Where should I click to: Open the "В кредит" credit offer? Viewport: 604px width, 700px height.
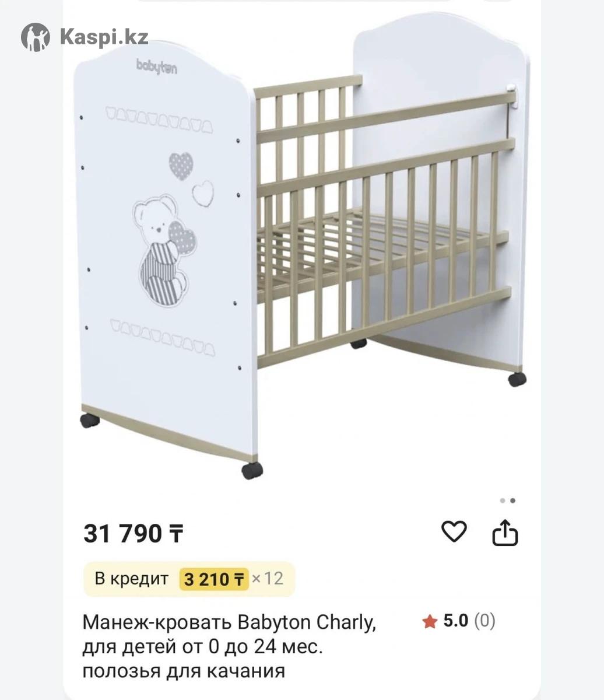[132, 579]
